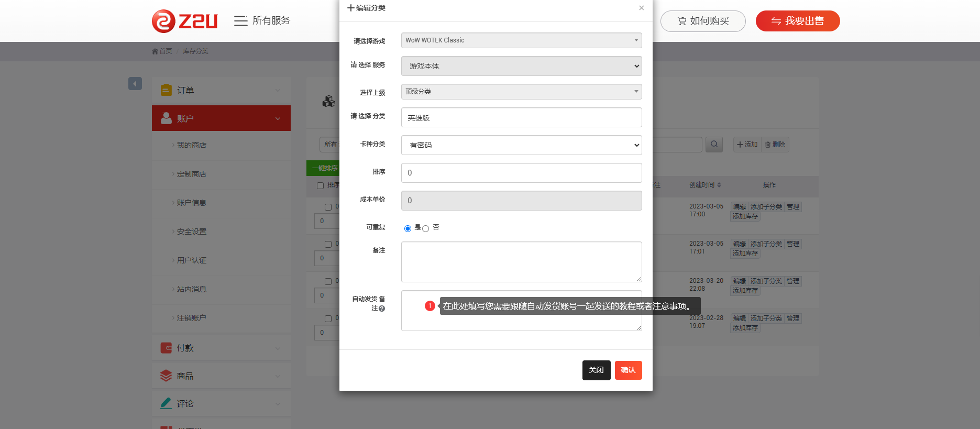
Task: Click the search magnifier icon button
Action: (x=714, y=145)
